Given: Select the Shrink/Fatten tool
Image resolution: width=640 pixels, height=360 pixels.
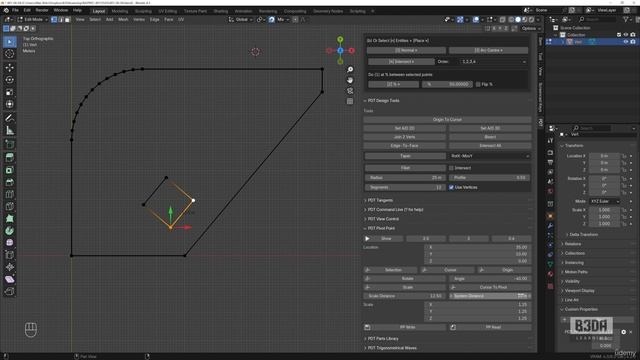Looking at the screenshot, I should (x=9, y=267).
